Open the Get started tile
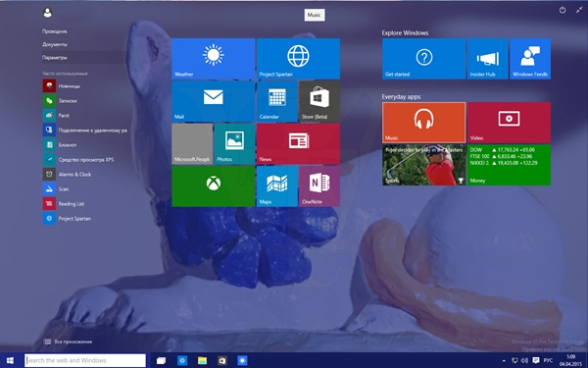Image resolution: width=588 pixels, height=368 pixels. (x=423, y=58)
